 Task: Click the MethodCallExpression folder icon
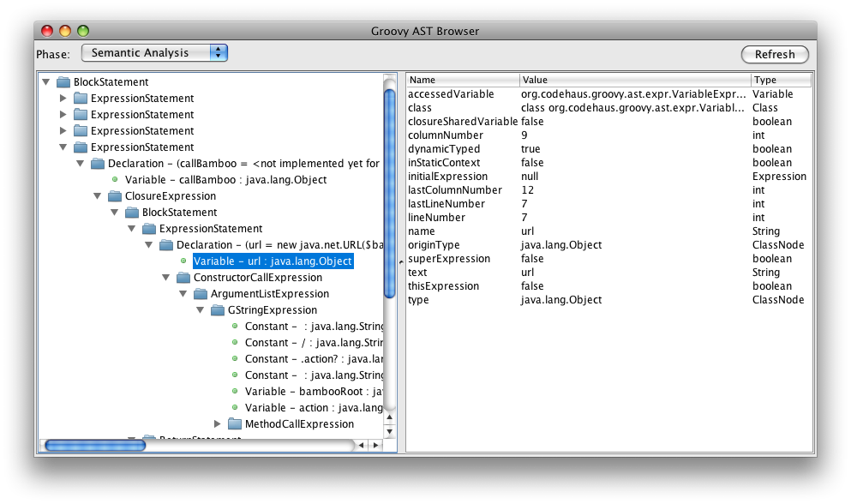(232, 423)
